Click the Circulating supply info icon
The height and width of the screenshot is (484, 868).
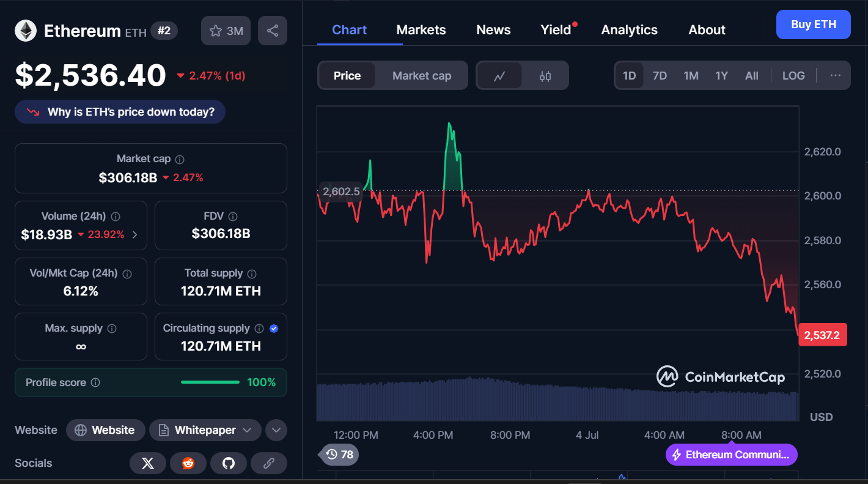pos(259,329)
